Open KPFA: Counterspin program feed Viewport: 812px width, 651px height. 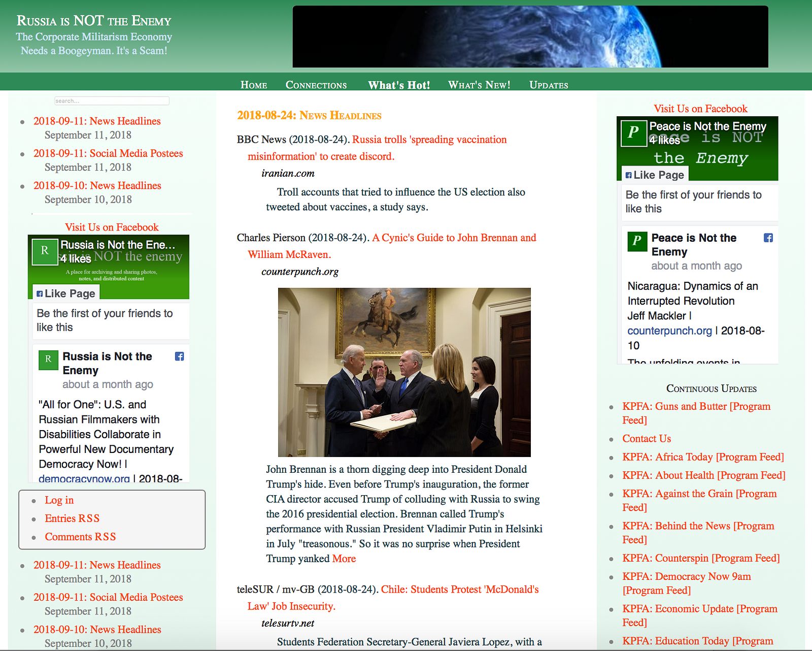[x=701, y=558]
